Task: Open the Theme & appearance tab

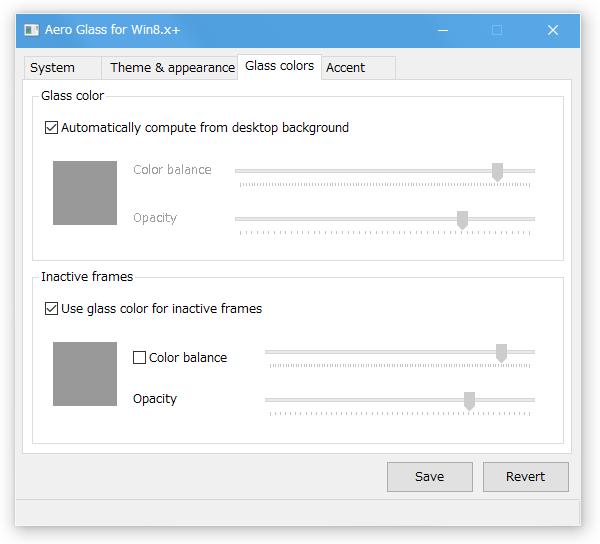Action: click(x=170, y=68)
